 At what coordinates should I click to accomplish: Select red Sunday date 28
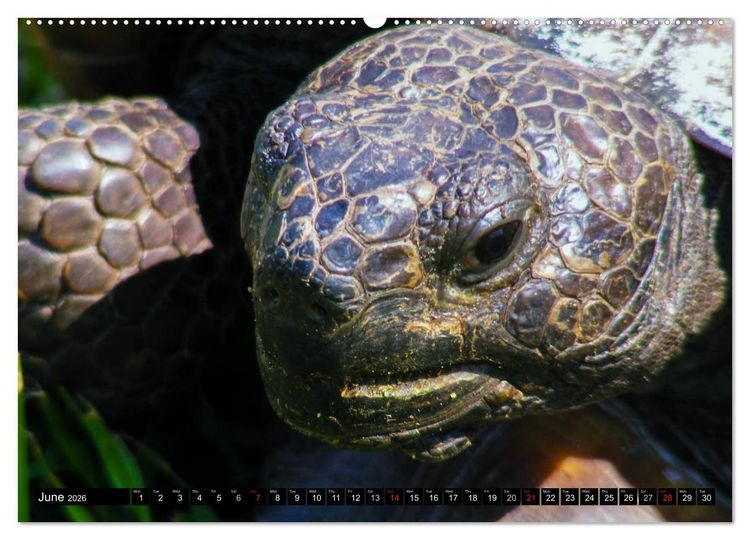point(668,496)
